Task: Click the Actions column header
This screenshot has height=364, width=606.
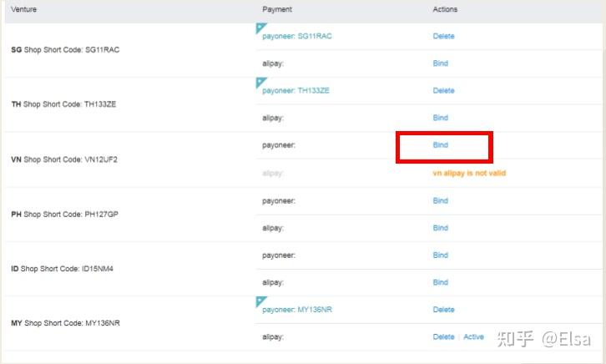Action: (445, 9)
